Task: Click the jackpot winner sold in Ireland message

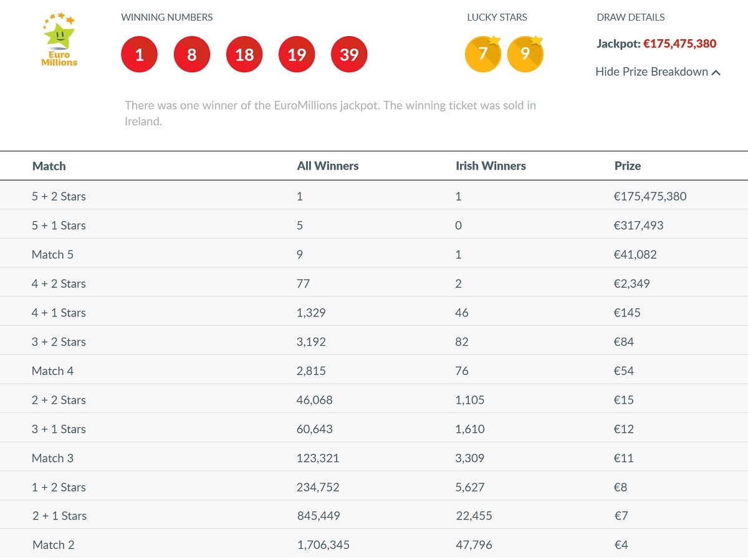Action: (330, 113)
